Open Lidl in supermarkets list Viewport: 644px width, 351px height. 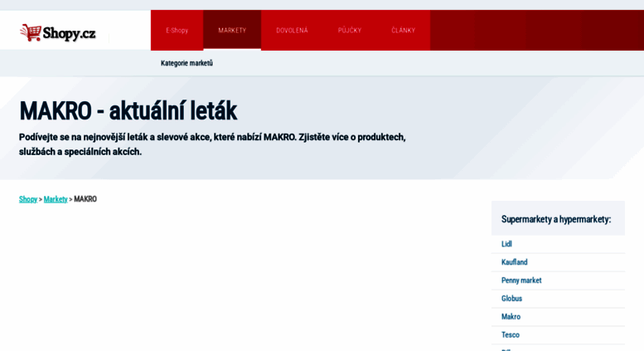tap(506, 244)
